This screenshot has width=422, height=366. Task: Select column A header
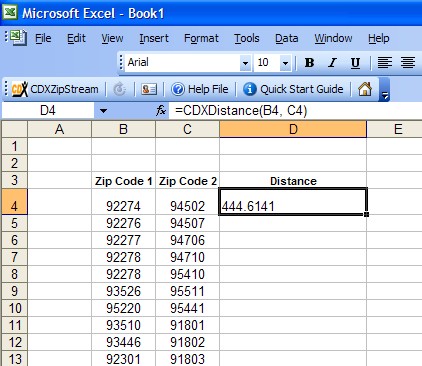pyautogui.click(x=59, y=129)
